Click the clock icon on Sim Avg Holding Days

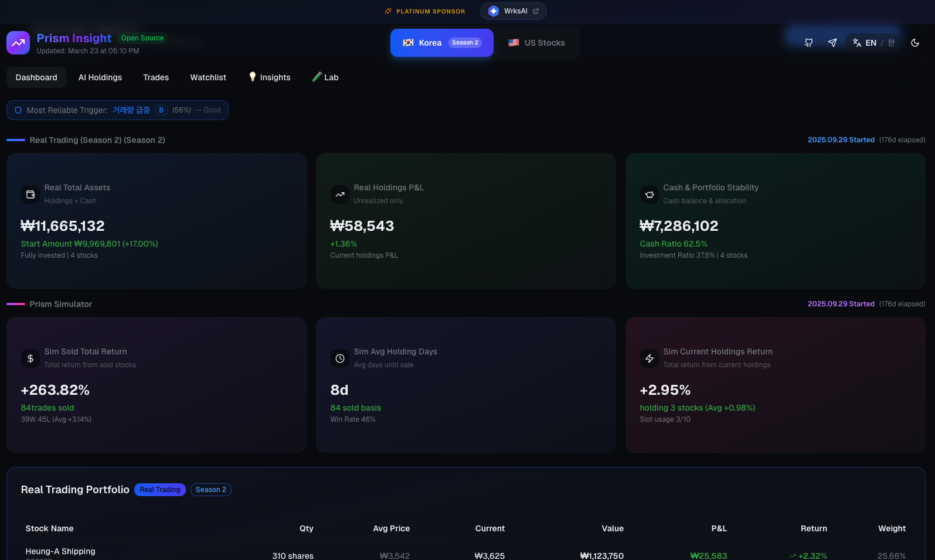point(340,358)
